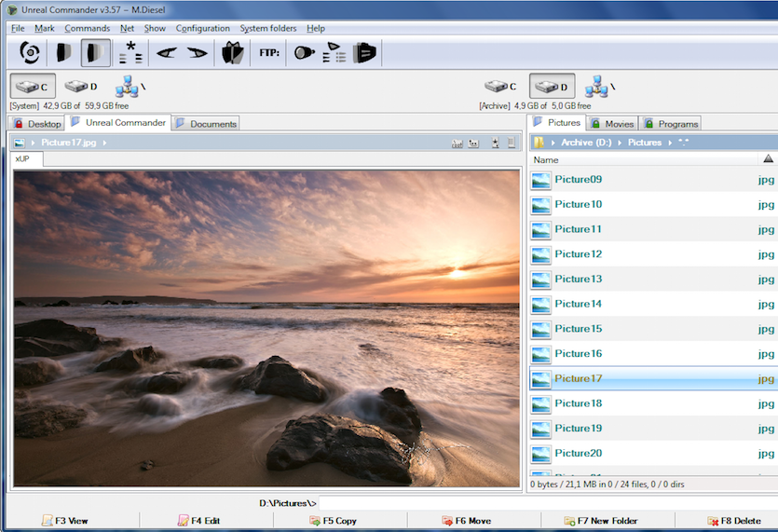
Task: Select file Picture12
Action: coord(654,254)
